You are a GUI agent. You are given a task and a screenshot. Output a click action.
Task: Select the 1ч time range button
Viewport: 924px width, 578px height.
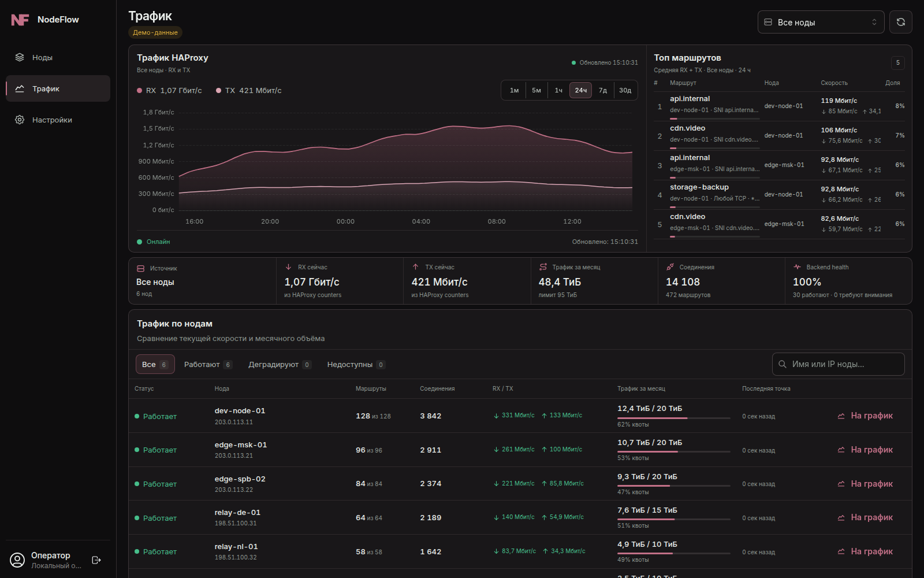coord(558,90)
